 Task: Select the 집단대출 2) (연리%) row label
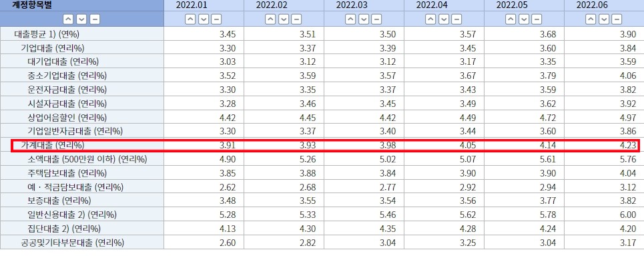coord(63,229)
